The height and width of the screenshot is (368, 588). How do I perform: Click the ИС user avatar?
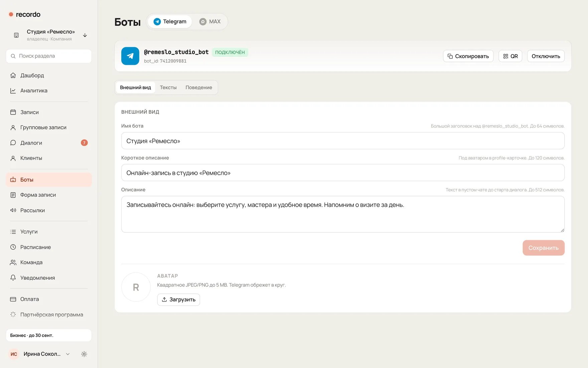(x=14, y=354)
